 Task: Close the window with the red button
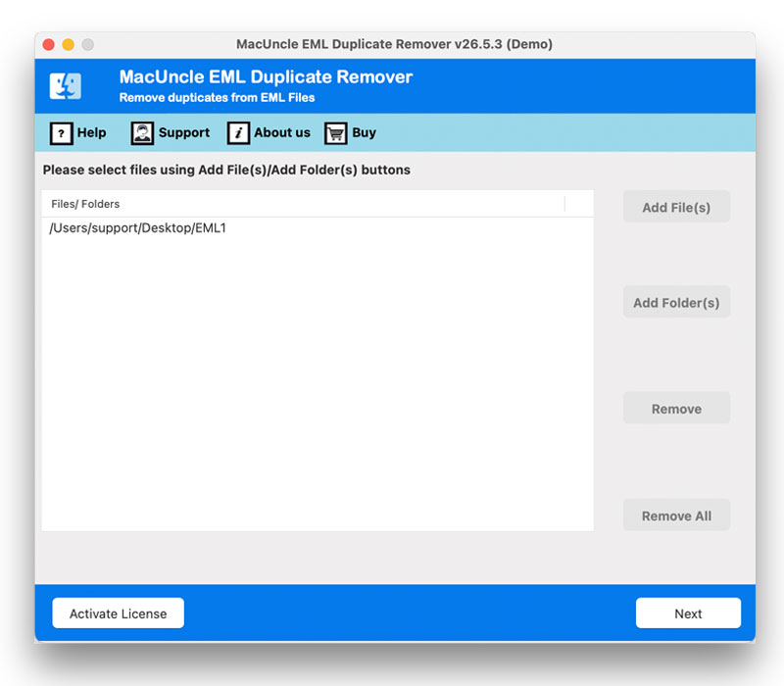click(x=48, y=44)
